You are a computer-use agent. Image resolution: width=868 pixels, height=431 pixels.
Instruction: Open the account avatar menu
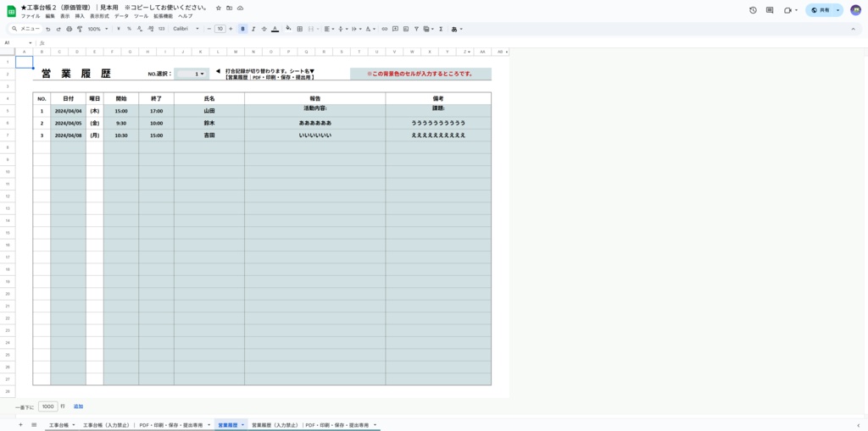tap(856, 10)
